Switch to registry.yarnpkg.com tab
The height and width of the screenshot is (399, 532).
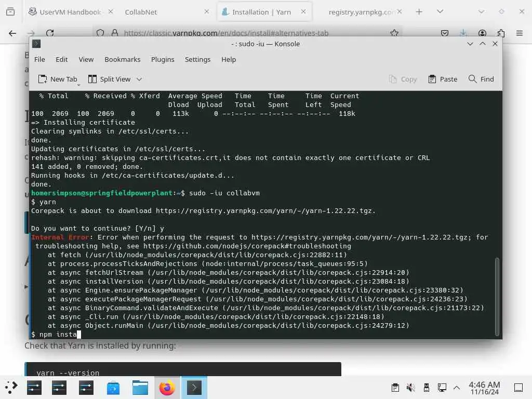(x=361, y=12)
